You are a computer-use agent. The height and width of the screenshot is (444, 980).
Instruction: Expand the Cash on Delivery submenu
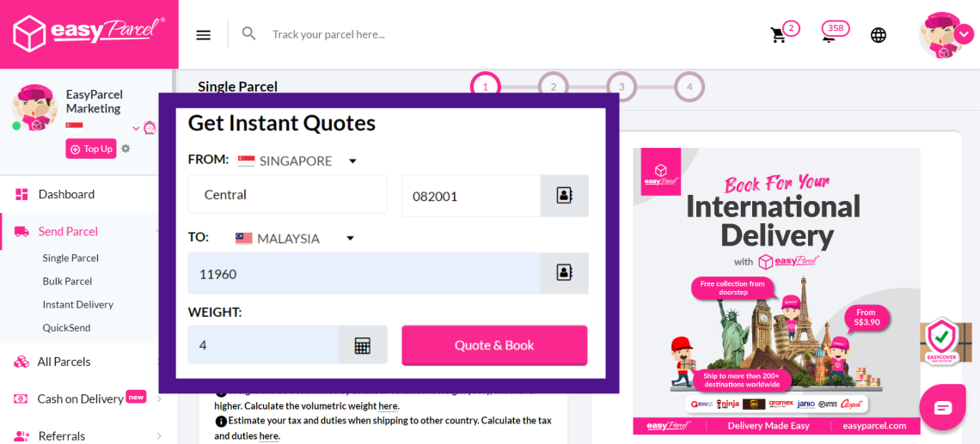159,398
